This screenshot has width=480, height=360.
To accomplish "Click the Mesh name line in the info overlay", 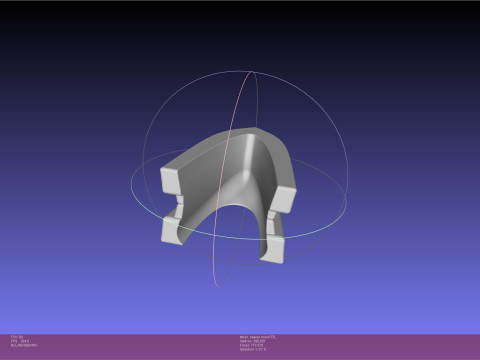I will [258, 337].
